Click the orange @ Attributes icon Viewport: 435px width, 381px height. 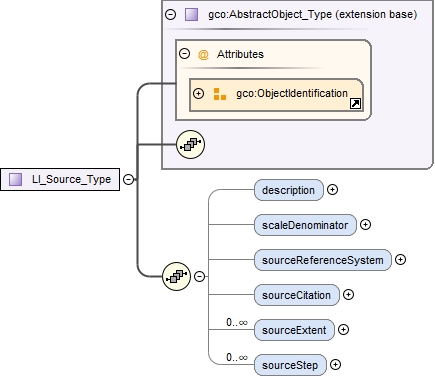tap(203, 54)
